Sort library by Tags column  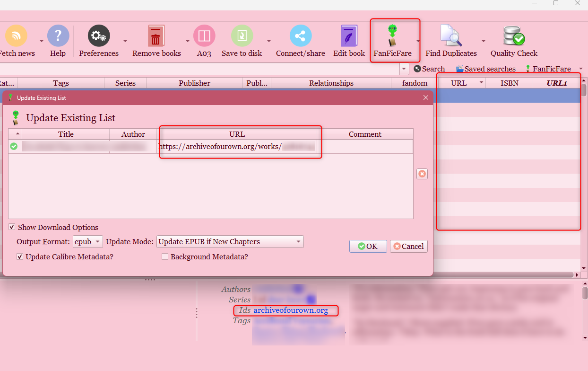(61, 83)
